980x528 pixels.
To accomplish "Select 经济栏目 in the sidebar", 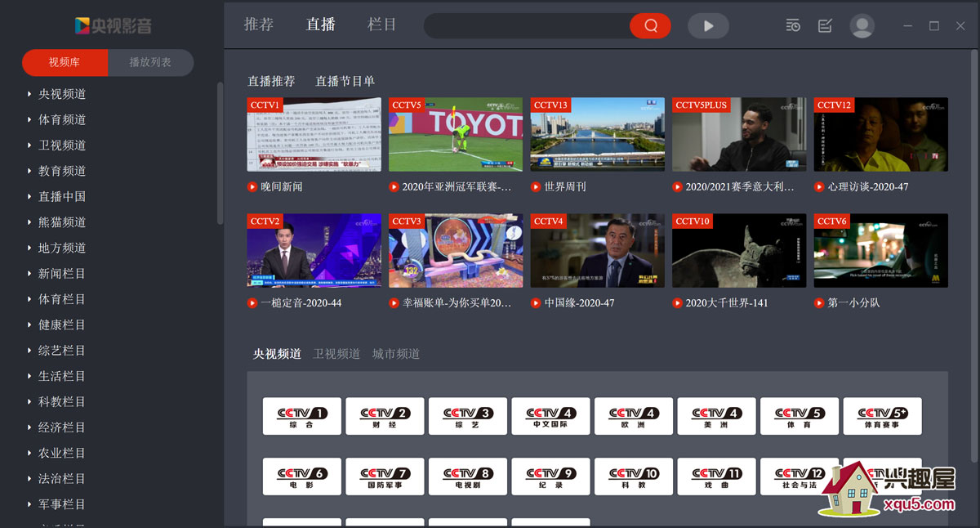I will 62,427.
